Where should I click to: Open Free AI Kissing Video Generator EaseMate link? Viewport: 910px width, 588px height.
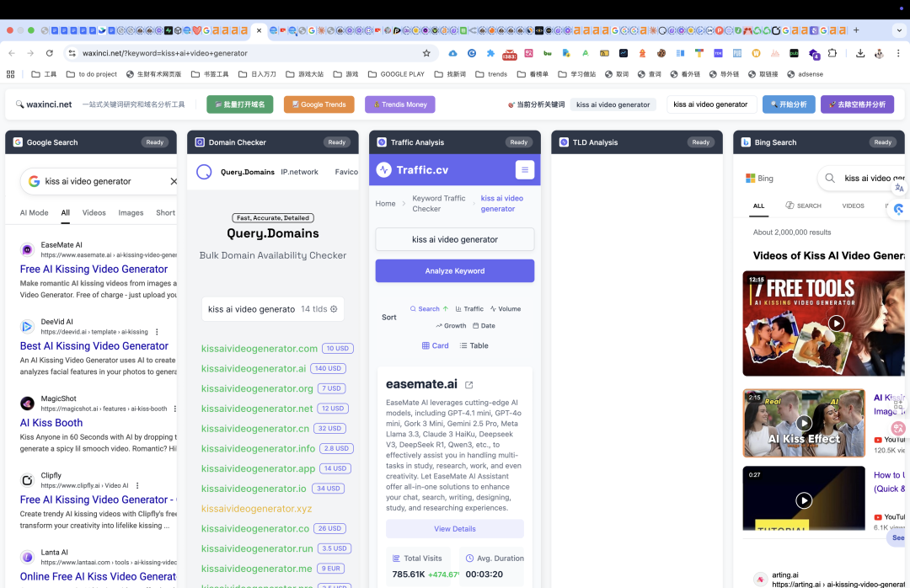pos(94,269)
